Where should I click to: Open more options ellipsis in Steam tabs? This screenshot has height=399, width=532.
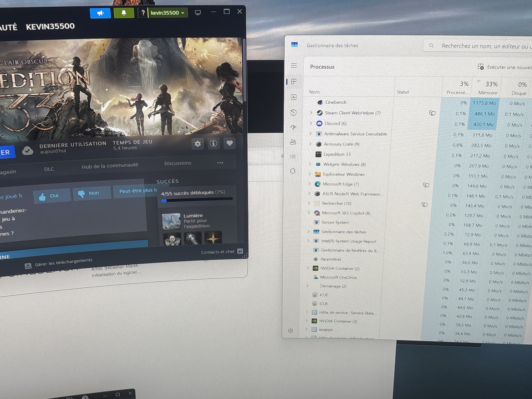coord(220,163)
